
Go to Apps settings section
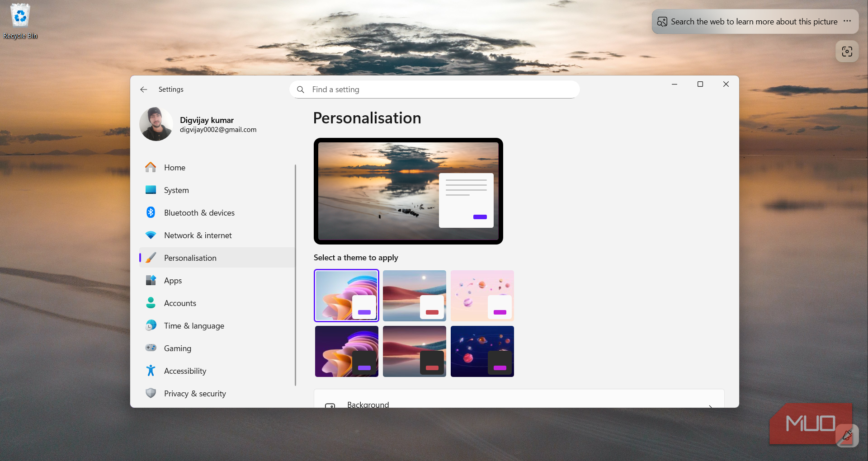tap(173, 281)
